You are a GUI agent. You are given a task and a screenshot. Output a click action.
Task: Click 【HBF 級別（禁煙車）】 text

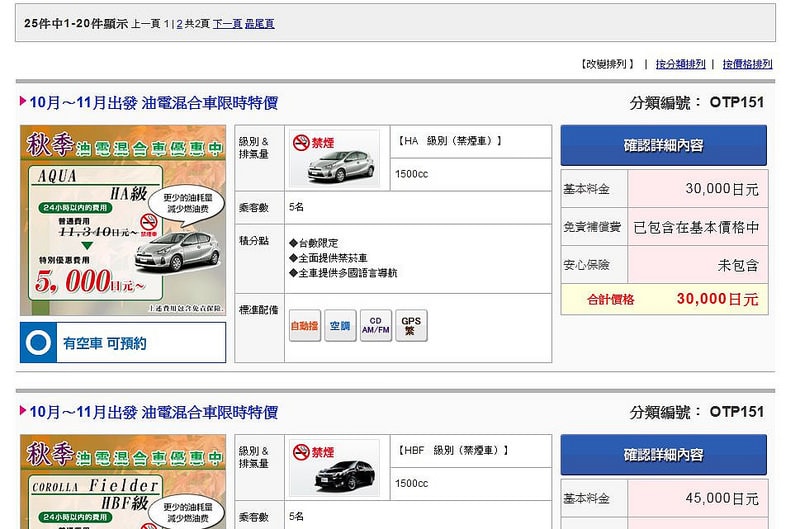pos(452,450)
